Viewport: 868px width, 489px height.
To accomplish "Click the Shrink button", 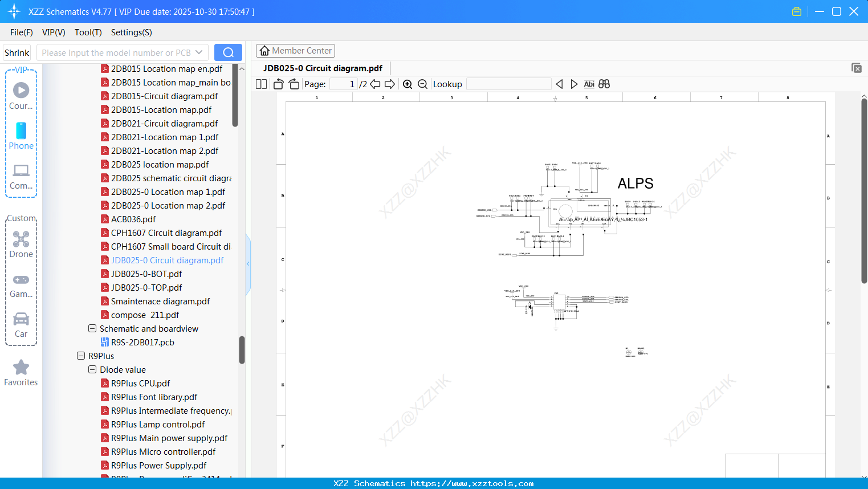I will point(17,52).
